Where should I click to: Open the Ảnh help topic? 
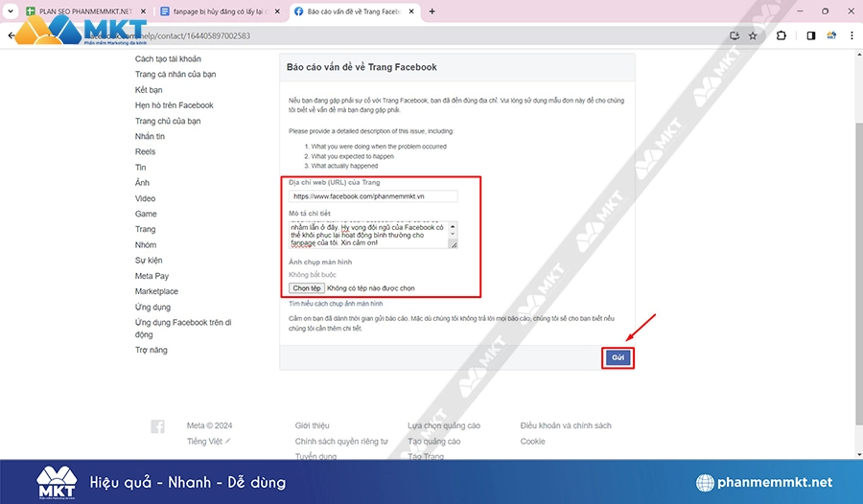pos(142,183)
